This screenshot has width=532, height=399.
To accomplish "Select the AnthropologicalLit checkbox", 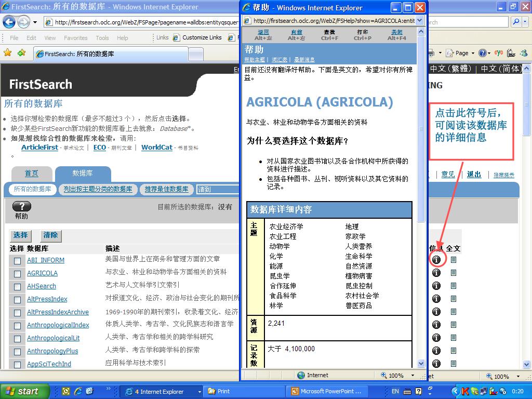I will tap(17, 339).
